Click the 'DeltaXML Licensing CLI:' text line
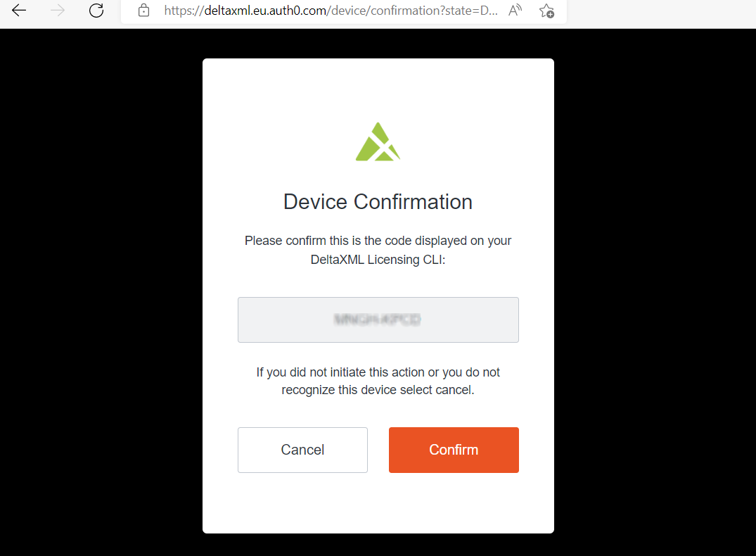 (378, 260)
